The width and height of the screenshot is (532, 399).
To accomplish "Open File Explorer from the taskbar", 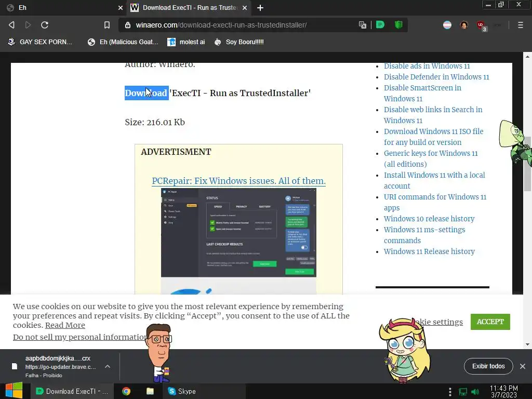I will [150, 391].
